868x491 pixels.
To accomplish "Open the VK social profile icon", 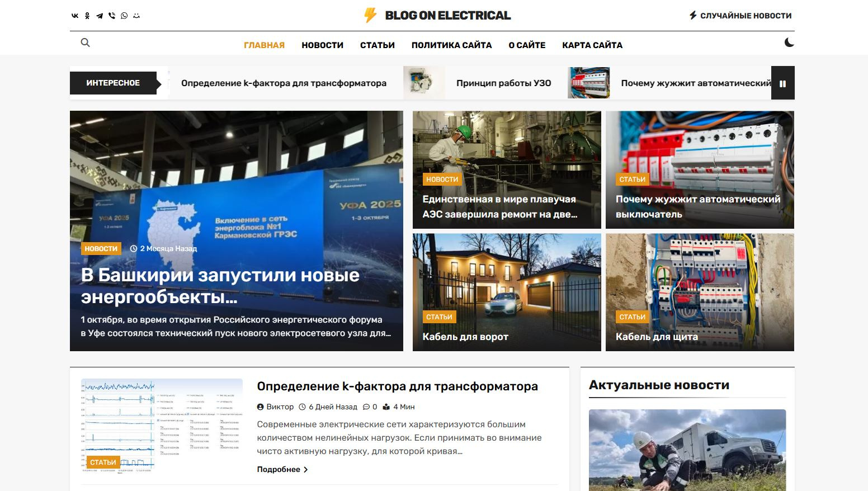I will click(x=75, y=16).
